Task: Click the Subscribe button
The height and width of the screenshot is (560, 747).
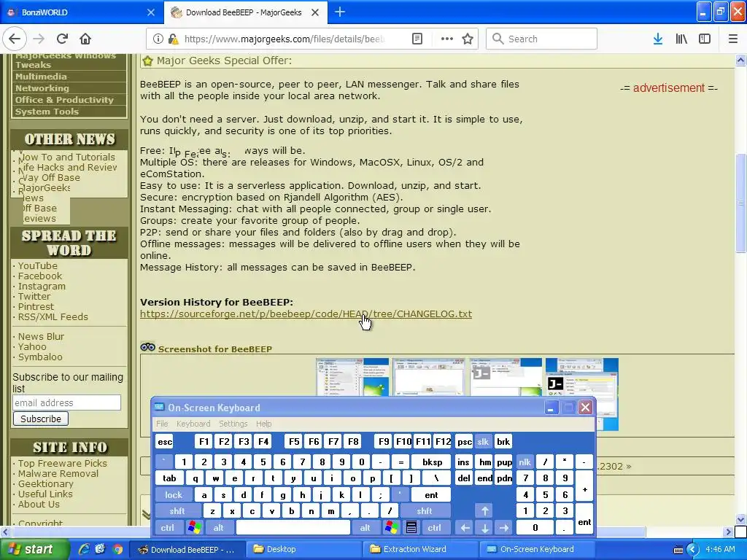Action: 41,419
